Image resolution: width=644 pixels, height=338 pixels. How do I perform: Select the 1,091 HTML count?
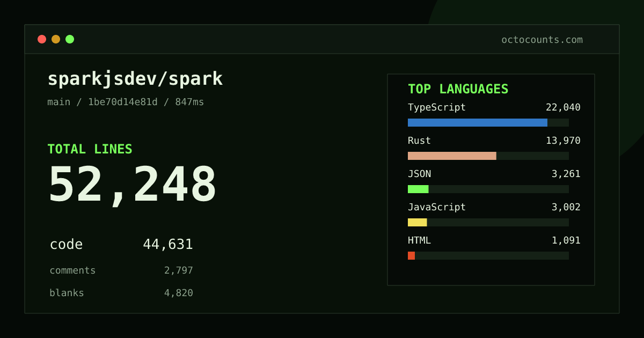click(x=566, y=240)
